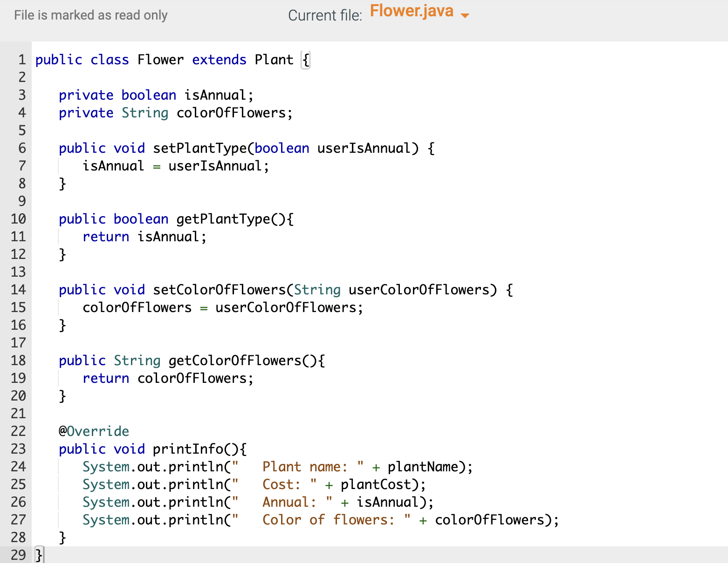Click the getPlantType method name
The width and height of the screenshot is (728, 571).
point(223,219)
